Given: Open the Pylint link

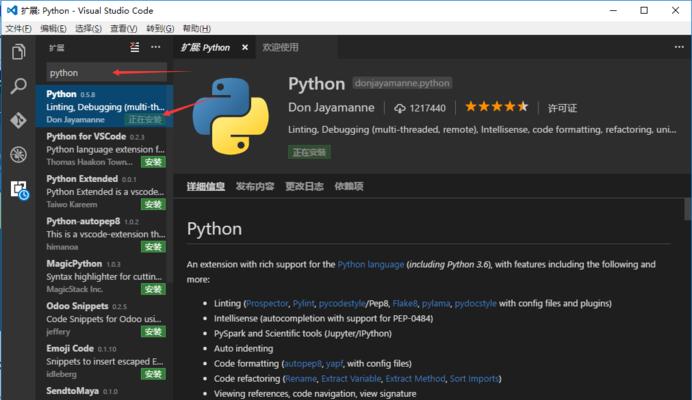Looking at the screenshot, I should point(304,303).
